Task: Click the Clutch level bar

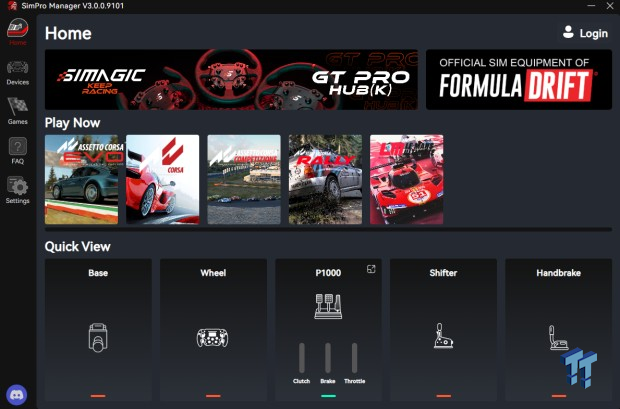Action: 302,358
